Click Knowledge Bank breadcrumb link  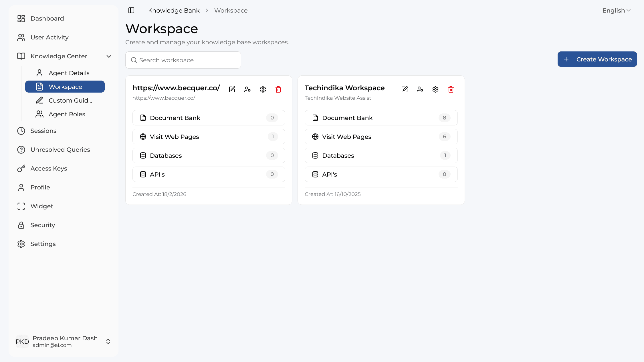point(174,11)
